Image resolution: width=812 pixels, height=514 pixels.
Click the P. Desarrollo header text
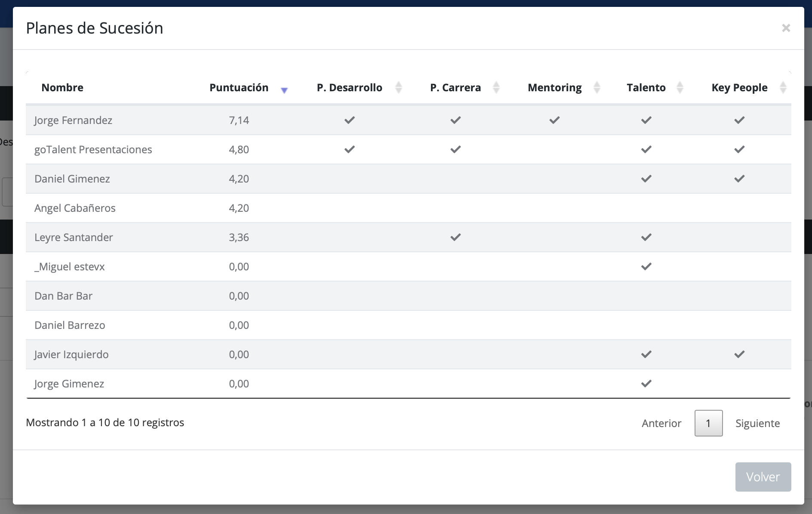coord(350,87)
